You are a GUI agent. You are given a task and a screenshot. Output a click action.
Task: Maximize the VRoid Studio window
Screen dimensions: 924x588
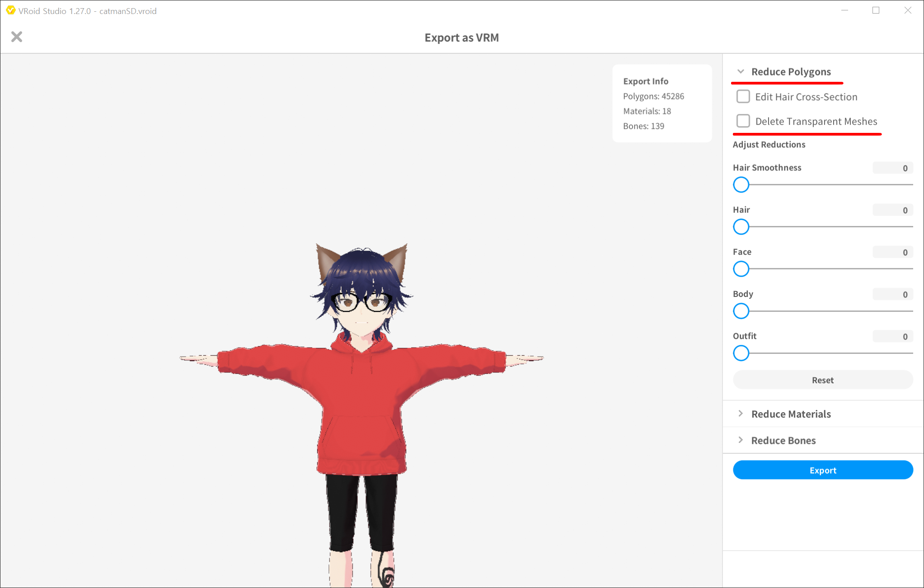(876, 10)
